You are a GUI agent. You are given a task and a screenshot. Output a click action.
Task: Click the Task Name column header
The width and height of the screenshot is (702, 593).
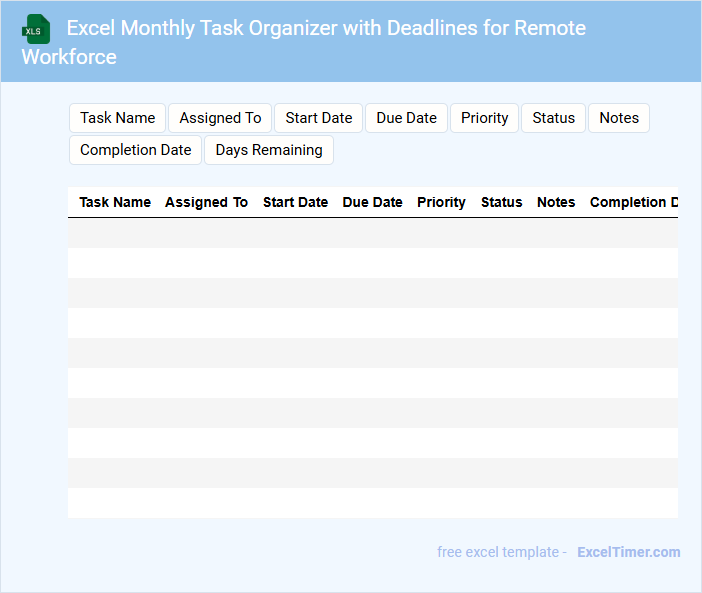click(115, 202)
